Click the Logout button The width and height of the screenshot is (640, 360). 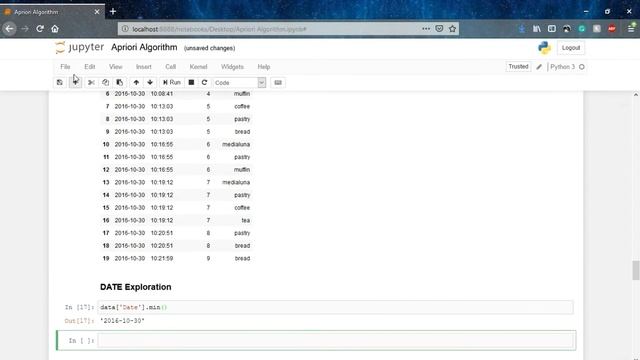coord(571,48)
